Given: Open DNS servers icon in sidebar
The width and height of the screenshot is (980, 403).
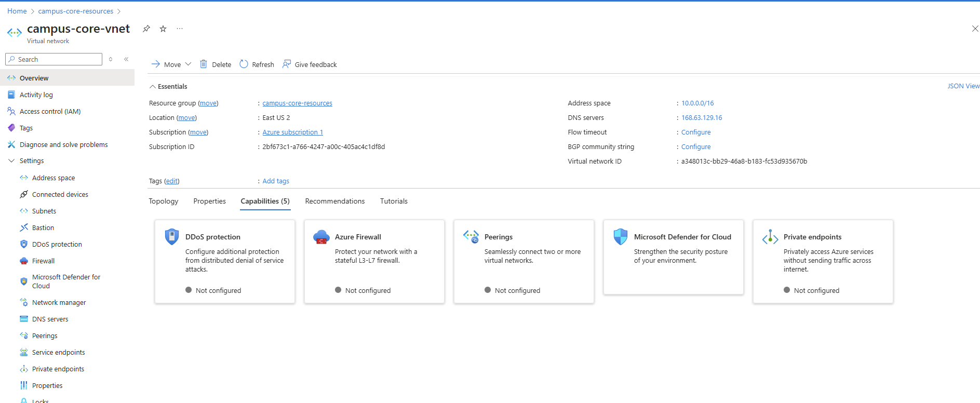Looking at the screenshot, I should (x=24, y=319).
